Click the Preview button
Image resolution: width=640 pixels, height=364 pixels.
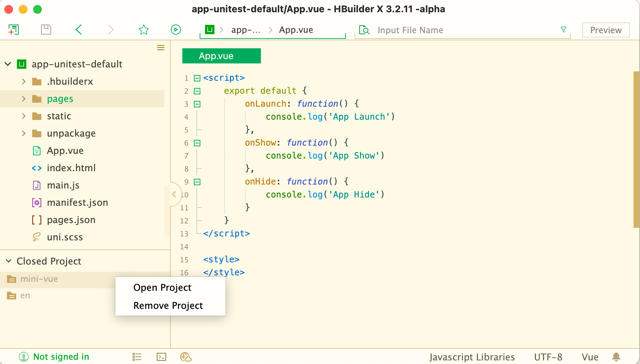coord(606,30)
